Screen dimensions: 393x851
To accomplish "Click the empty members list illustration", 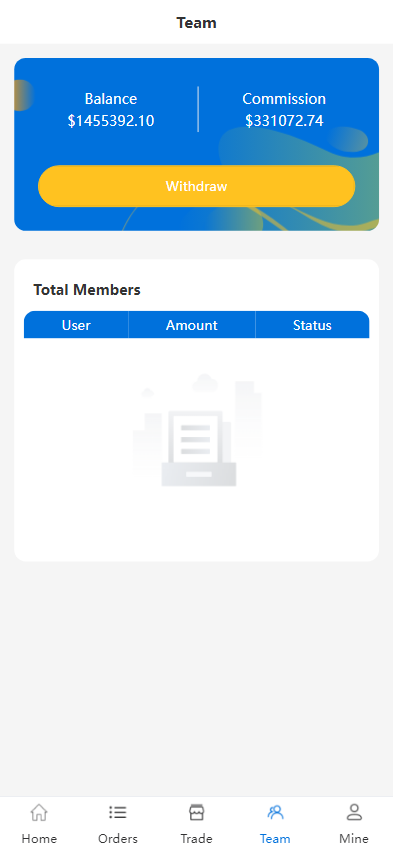I will pyautogui.click(x=196, y=430).
